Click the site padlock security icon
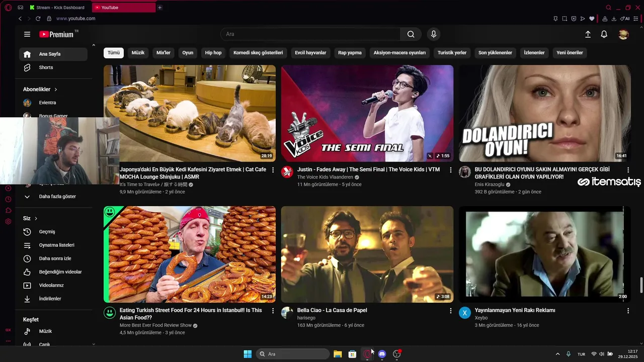This screenshot has height=362, width=644. point(49,19)
